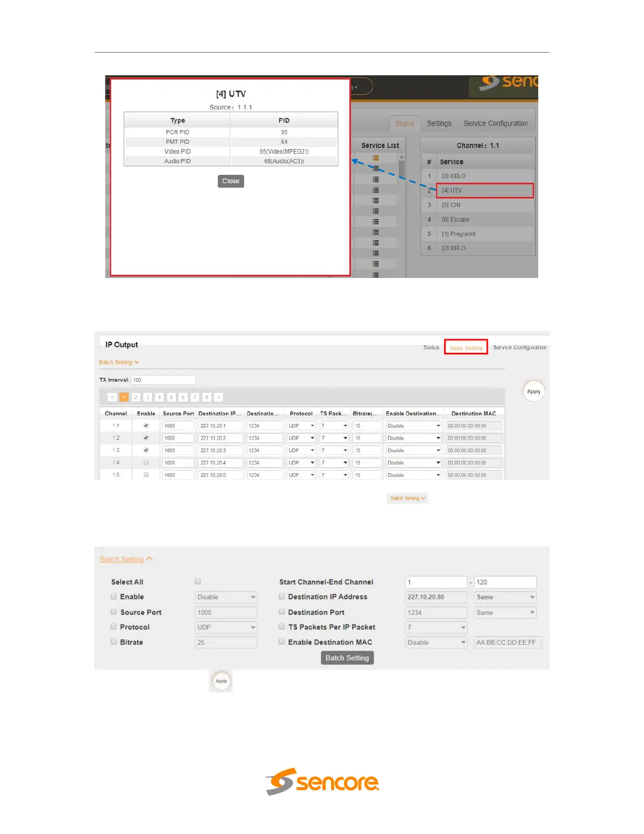Open page 3 of the channel pagination

(x=148, y=397)
